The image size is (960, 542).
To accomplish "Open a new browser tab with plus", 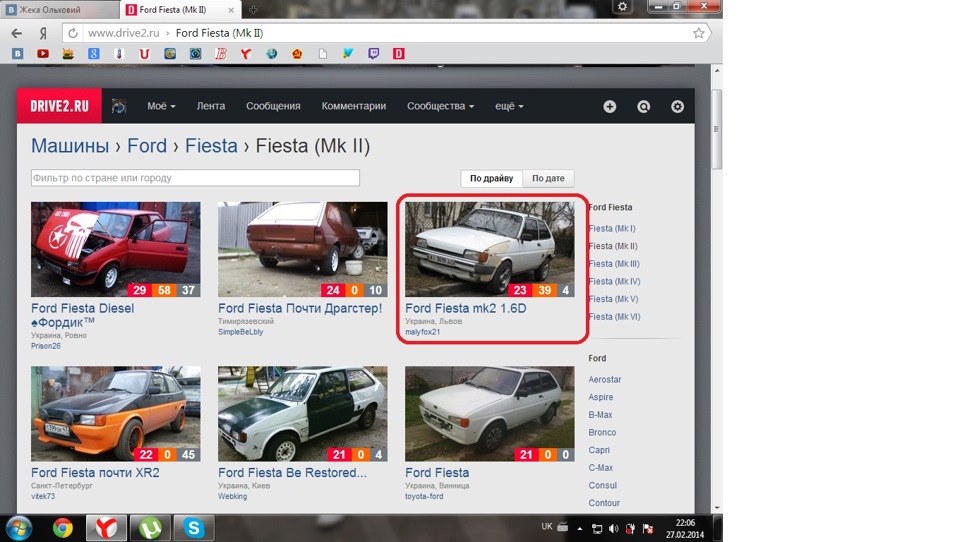I will pos(253,10).
